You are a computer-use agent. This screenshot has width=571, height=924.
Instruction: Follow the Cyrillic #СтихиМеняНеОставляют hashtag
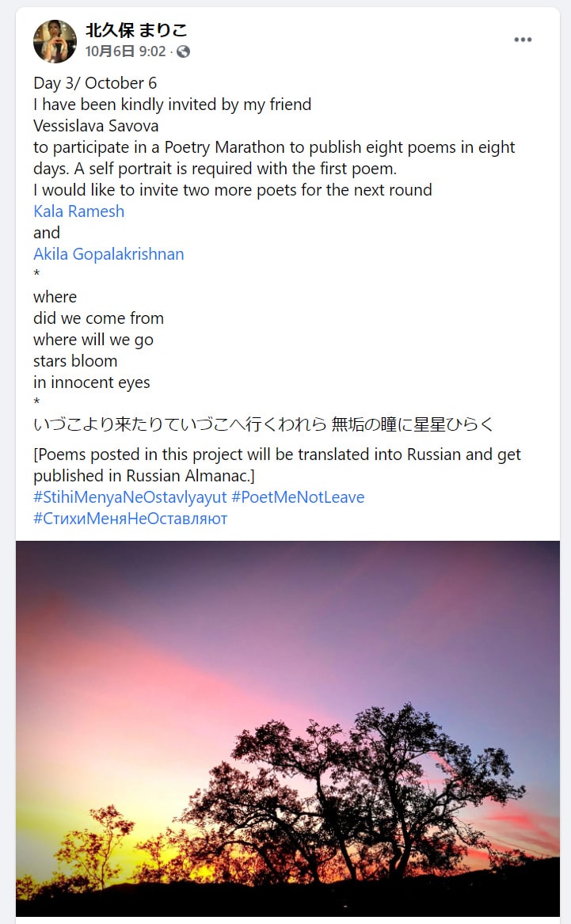point(131,519)
